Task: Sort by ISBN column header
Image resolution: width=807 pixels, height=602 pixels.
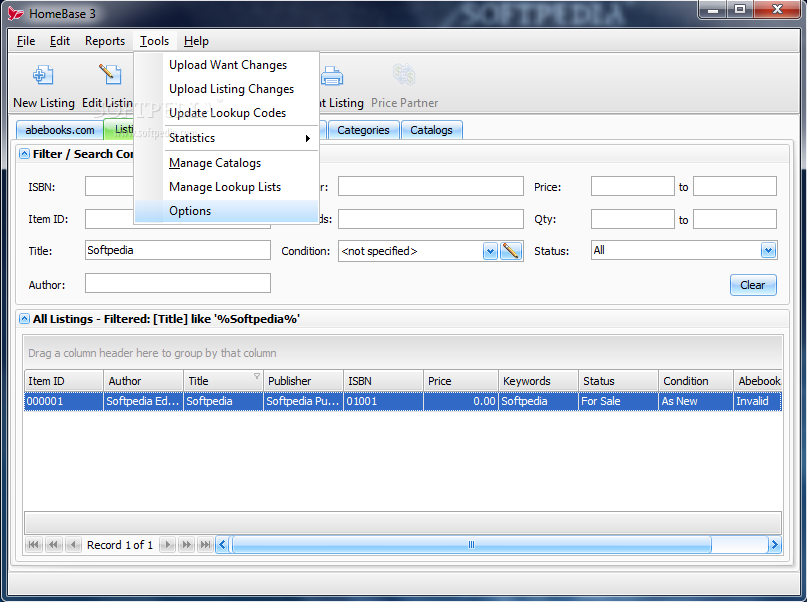Action: coord(383,381)
